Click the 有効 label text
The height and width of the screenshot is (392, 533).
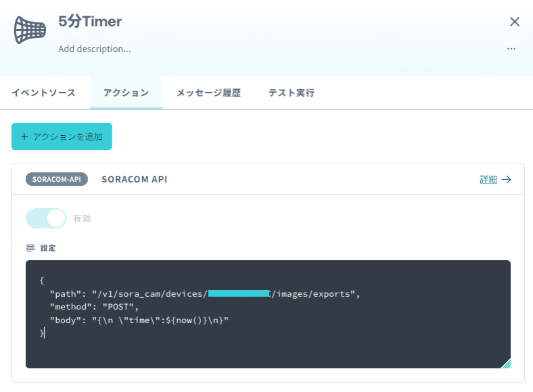(82, 218)
